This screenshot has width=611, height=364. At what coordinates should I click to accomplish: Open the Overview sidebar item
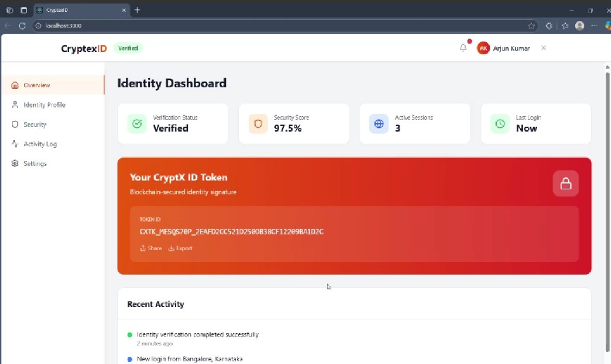point(53,85)
